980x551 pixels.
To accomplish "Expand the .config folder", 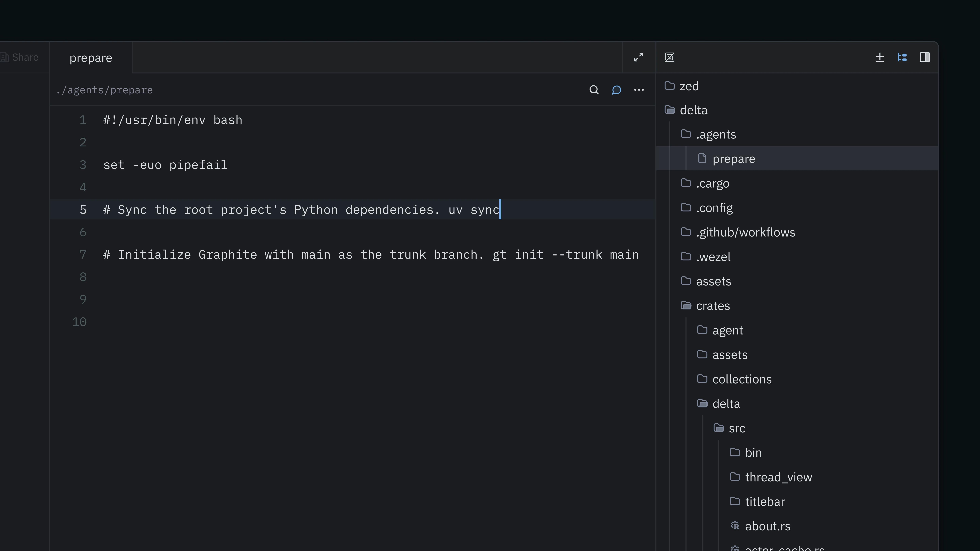I will (797, 208).
